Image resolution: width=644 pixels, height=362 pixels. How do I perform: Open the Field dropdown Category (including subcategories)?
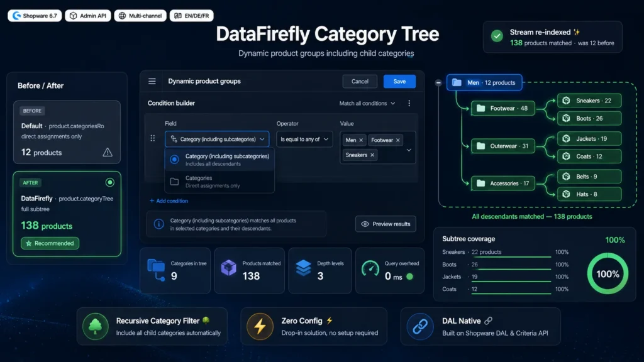[217, 139]
